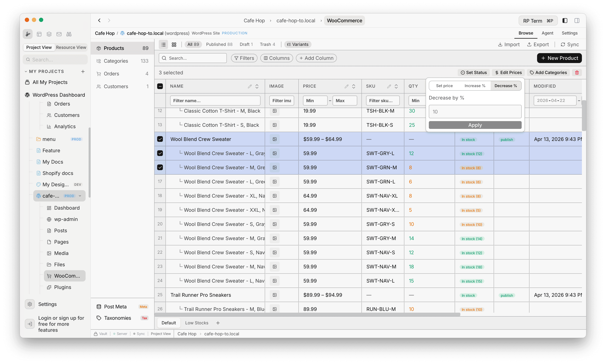
Task: Click Apply in the Decrease by % popover
Action: (x=475, y=125)
